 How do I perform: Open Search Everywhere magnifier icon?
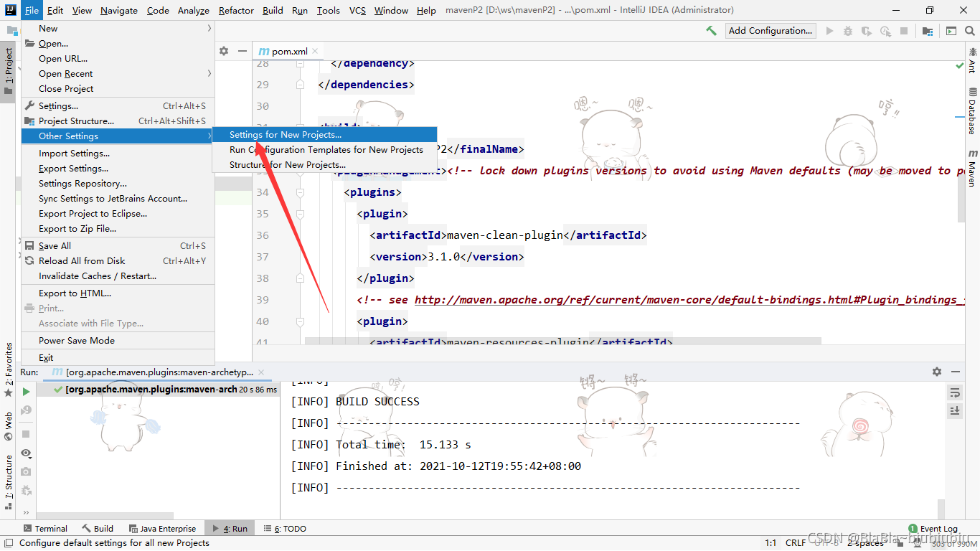coord(970,31)
